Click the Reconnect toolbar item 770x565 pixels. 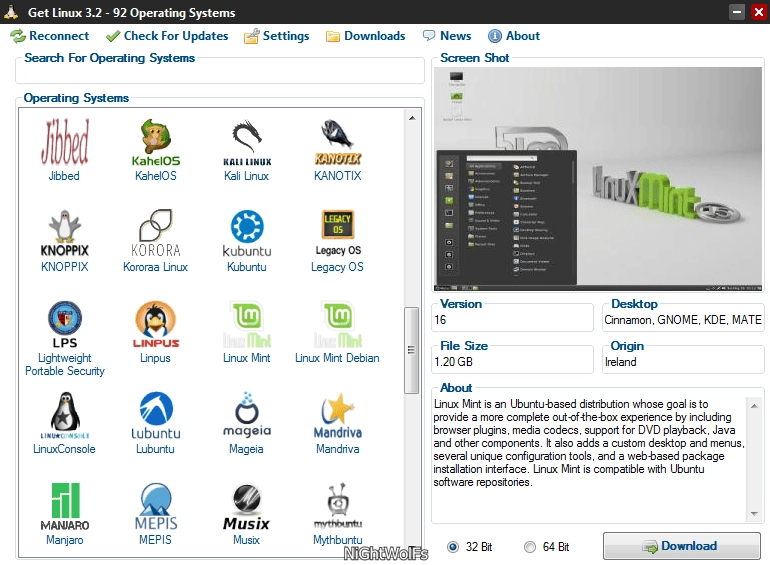[x=50, y=36]
